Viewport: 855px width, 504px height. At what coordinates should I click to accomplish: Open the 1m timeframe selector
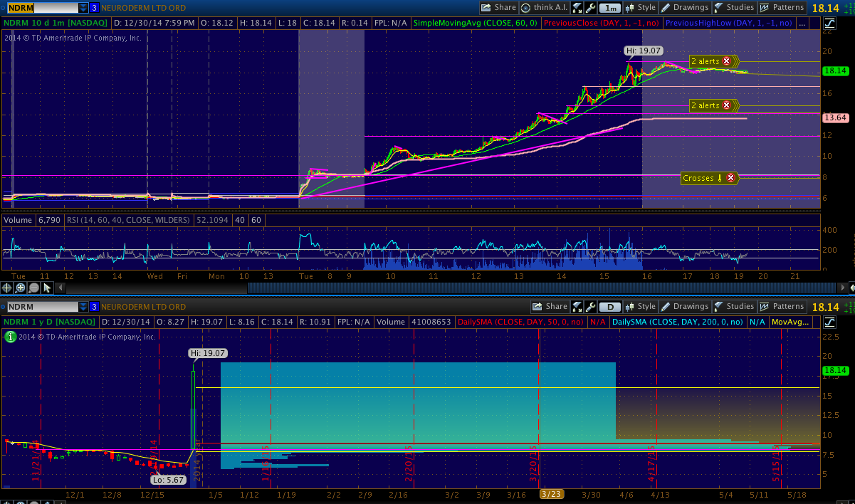pyautogui.click(x=611, y=8)
